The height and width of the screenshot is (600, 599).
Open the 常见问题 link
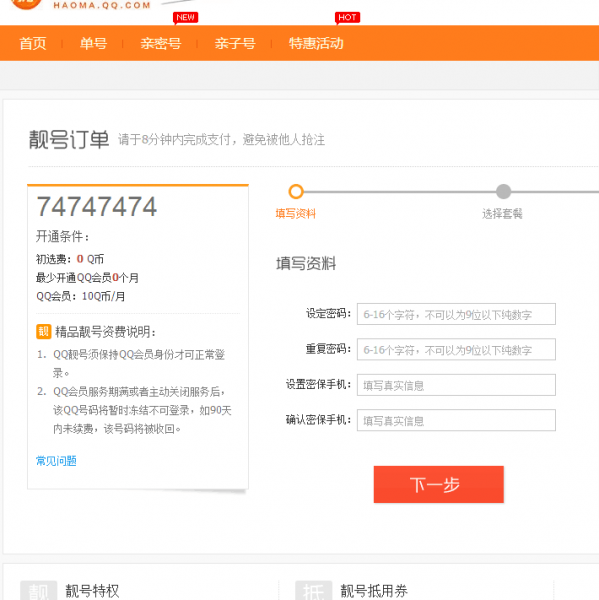pos(56,461)
